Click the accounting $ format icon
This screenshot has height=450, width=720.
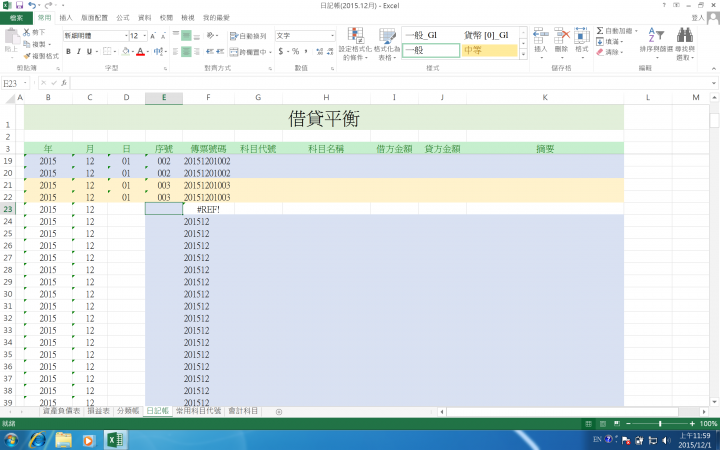(281, 51)
